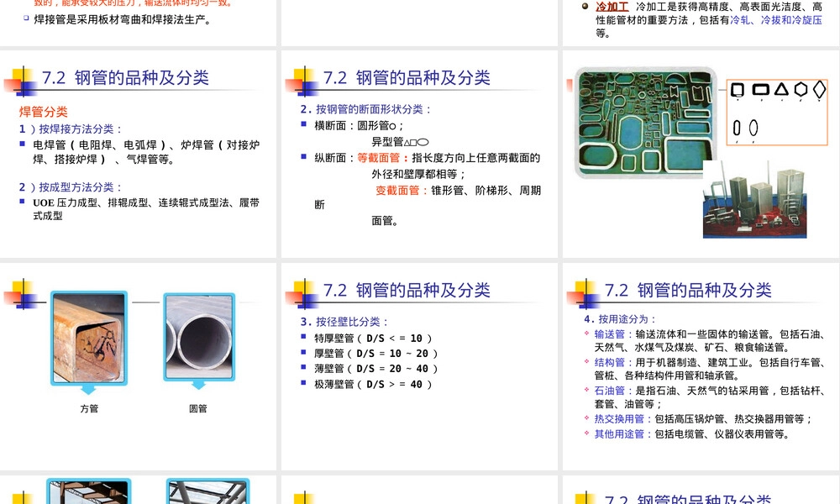Select the bullet 薄壁管（D/S = 20 ~ 40）
840x504 pixels.
click(375, 369)
